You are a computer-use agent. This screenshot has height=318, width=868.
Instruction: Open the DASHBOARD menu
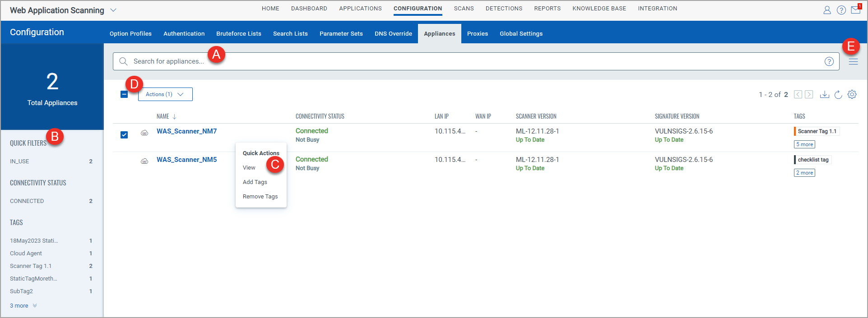pos(309,9)
